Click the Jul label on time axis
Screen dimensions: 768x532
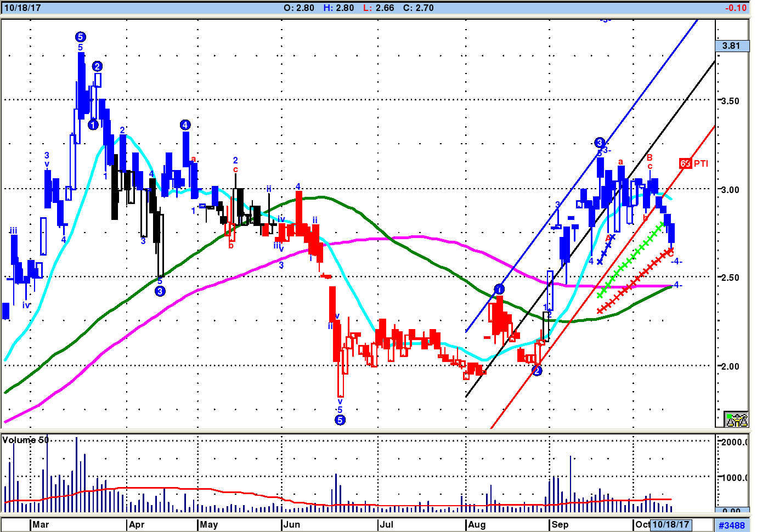tap(387, 524)
